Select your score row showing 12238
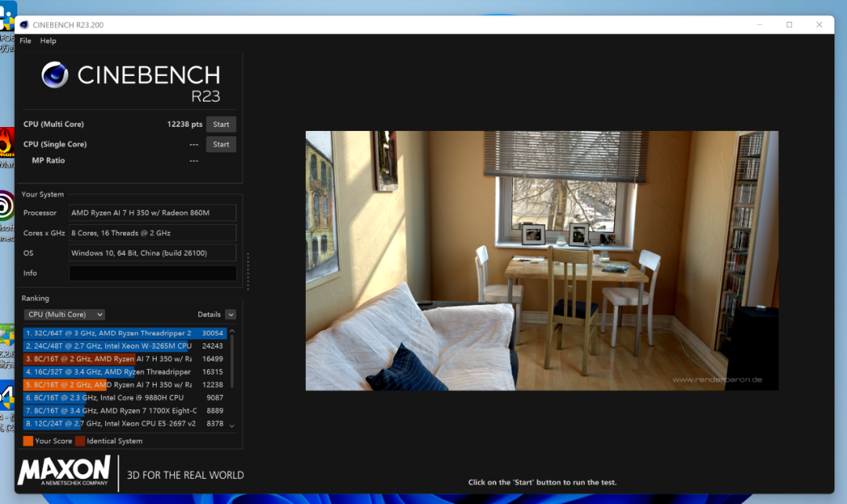 pos(125,385)
